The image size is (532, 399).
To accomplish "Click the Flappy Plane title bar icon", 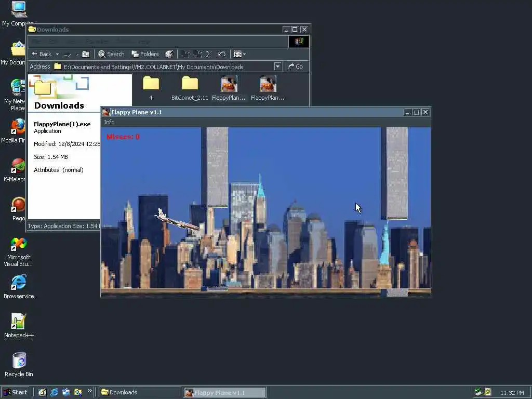I will 106,112.
